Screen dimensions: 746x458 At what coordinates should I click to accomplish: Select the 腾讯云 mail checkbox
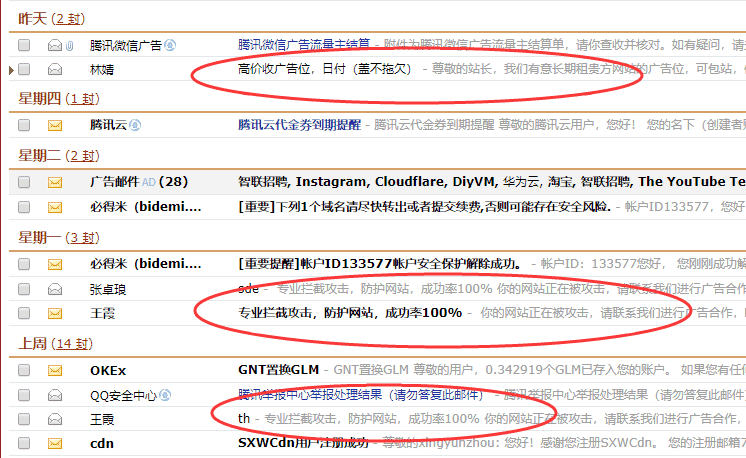(x=24, y=125)
